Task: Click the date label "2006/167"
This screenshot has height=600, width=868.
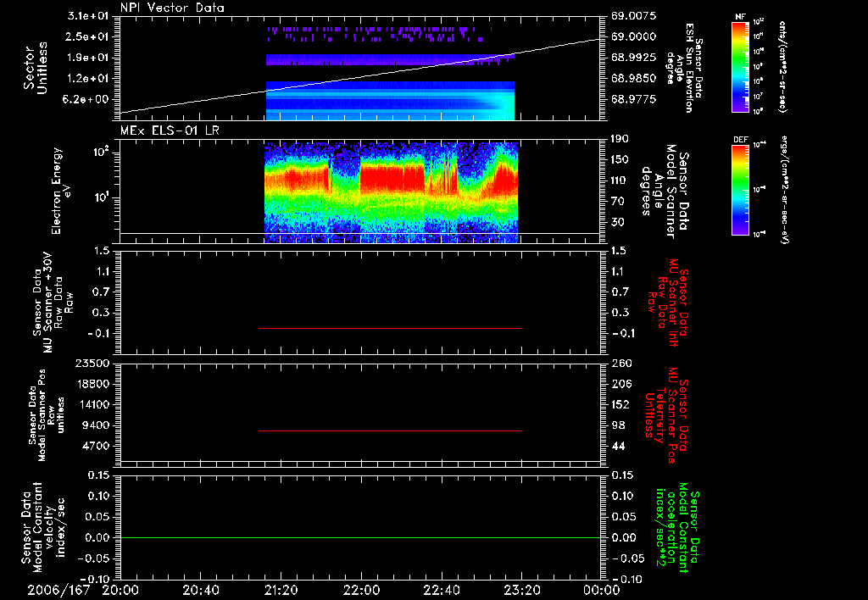Action: 58,590
